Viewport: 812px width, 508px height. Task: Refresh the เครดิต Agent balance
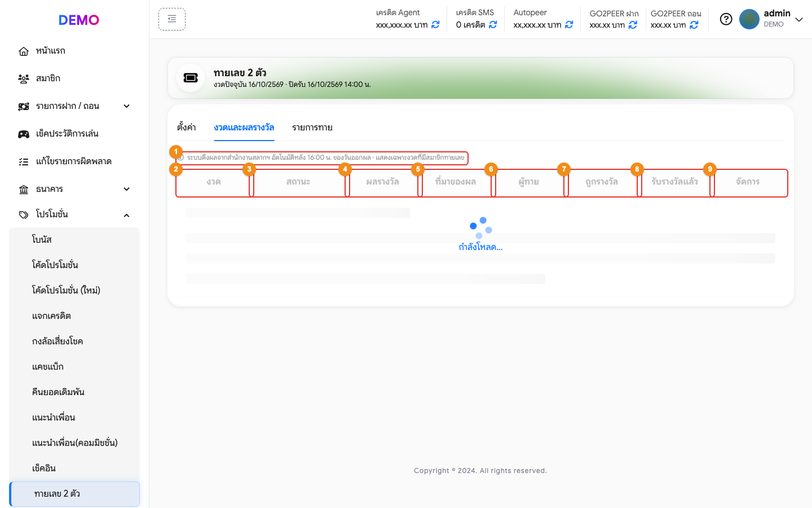435,25
